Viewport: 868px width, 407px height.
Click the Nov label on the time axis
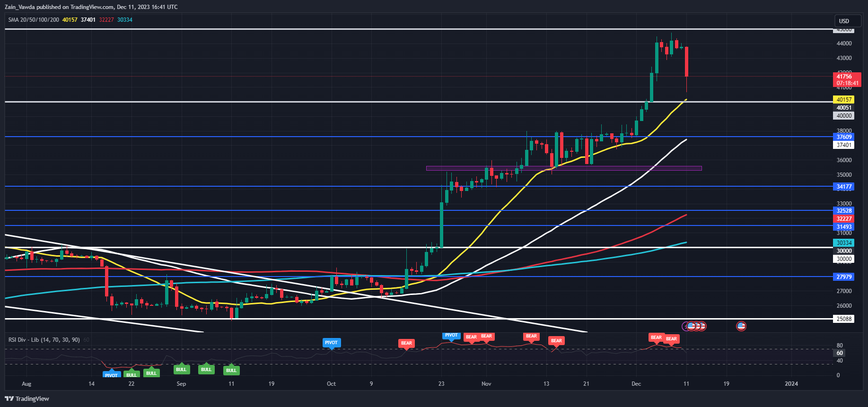(x=486, y=384)
